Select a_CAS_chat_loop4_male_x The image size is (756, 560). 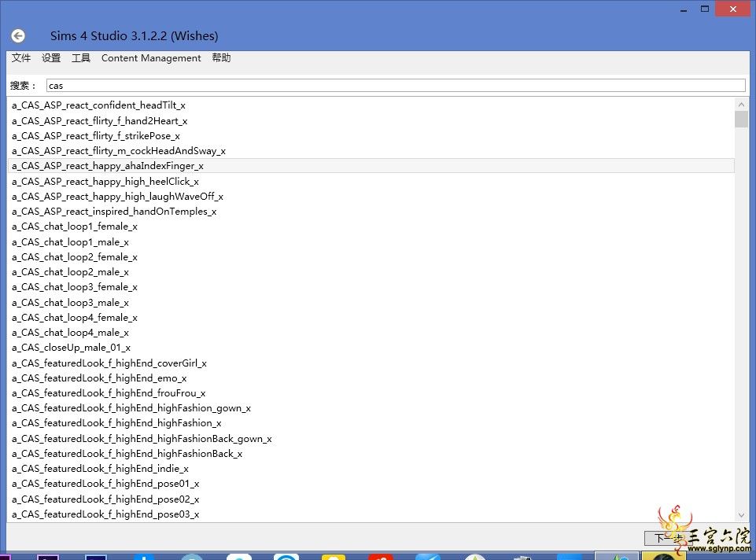pyautogui.click(x=371, y=332)
